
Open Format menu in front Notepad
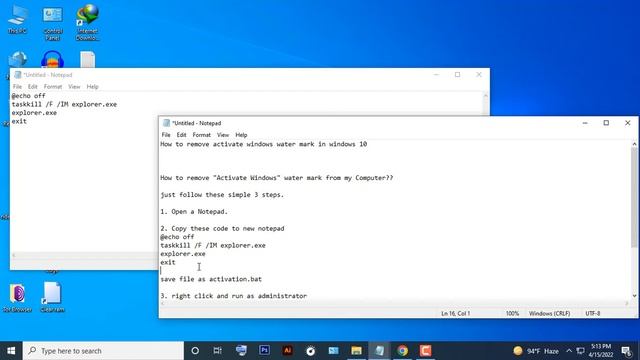[x=202, y=135]
